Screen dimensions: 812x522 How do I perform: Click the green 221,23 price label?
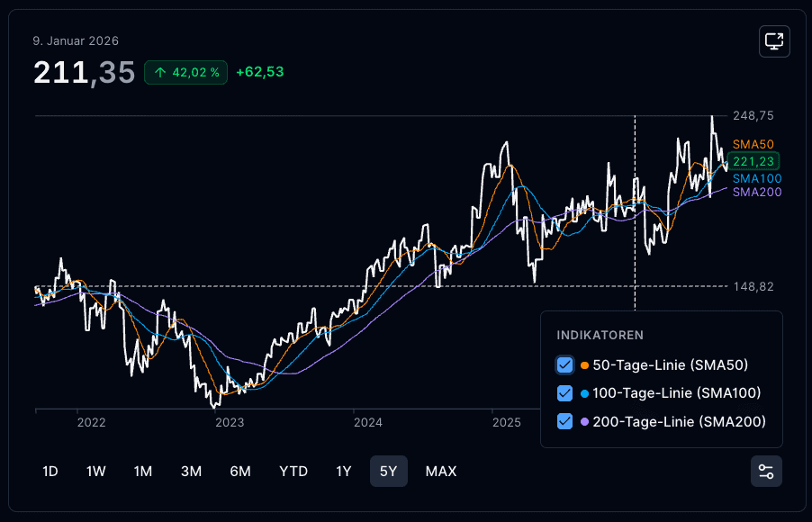pos(753,162)
